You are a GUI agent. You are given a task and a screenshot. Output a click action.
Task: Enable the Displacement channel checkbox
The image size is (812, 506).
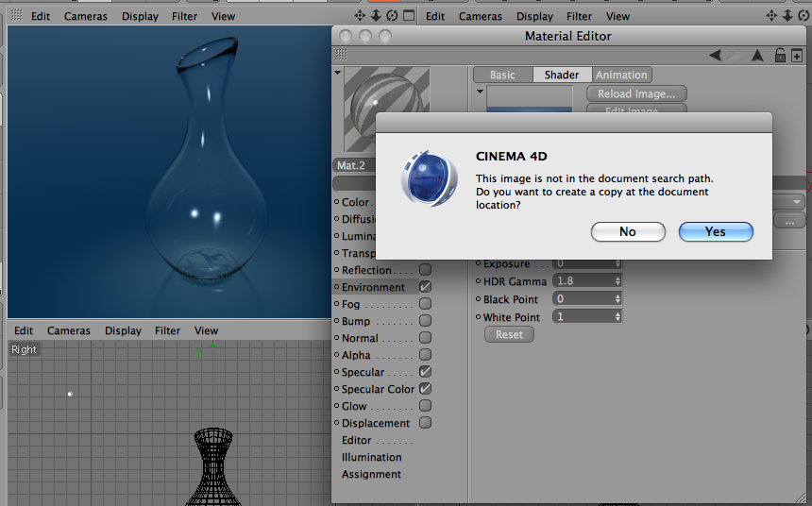pyautogui.click(x=425, y=423)
